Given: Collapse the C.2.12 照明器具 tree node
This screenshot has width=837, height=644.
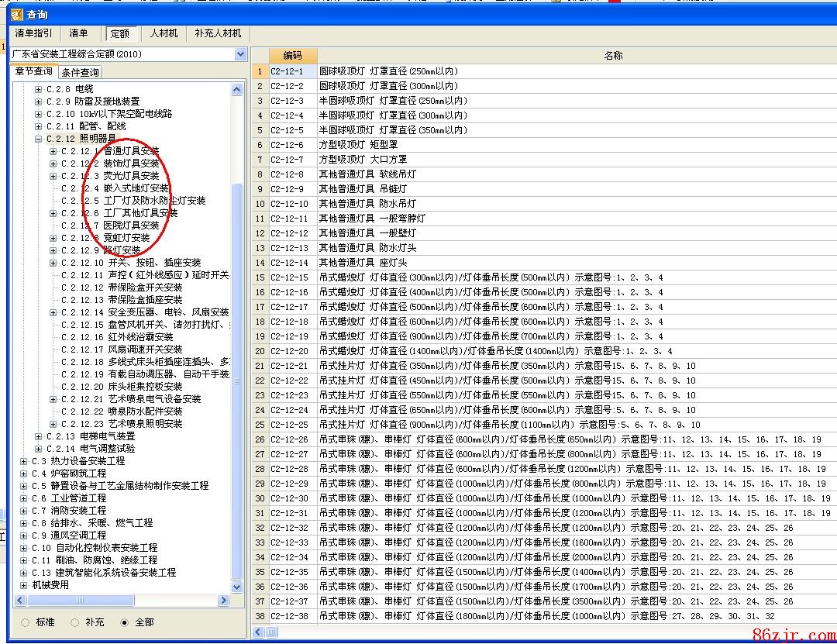Looking at the screenshot, I should (x=39, y=139).
